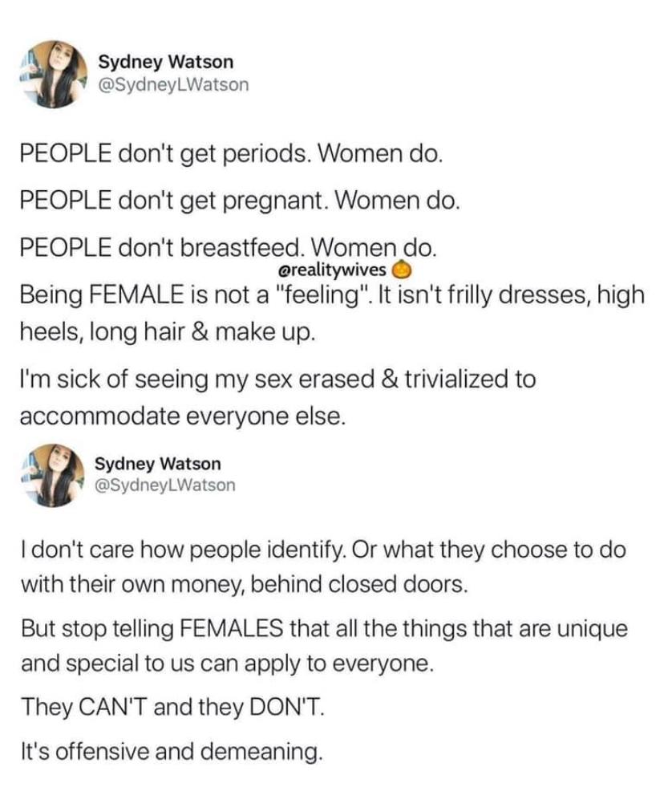Screen dimensions: 664x812
Task: Click Sydney Watson name in second tweet
Action: point(157,464)
